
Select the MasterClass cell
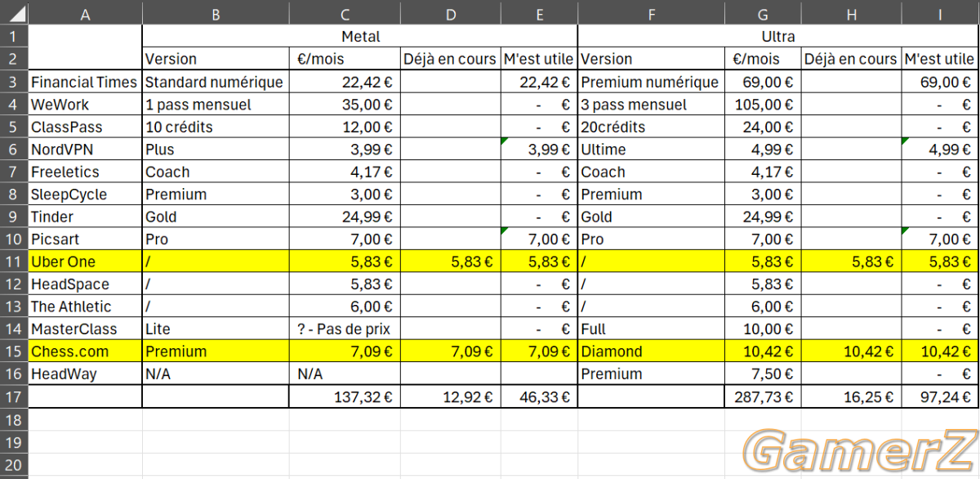coord(85,329)
